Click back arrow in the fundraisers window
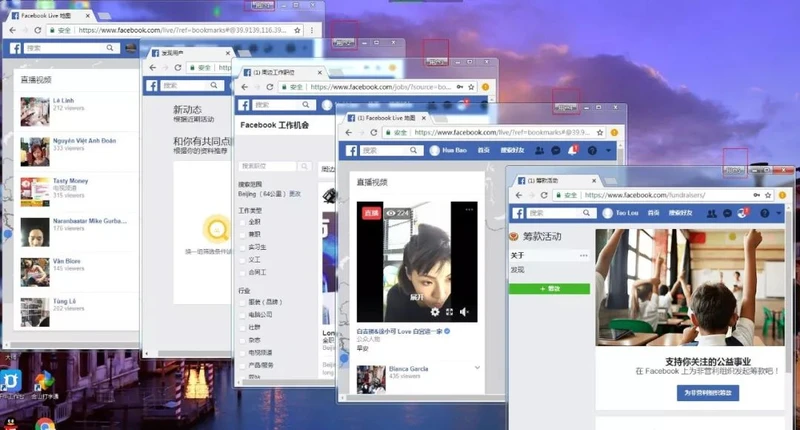Screen dimensions: 800x430 click(519, 195)
